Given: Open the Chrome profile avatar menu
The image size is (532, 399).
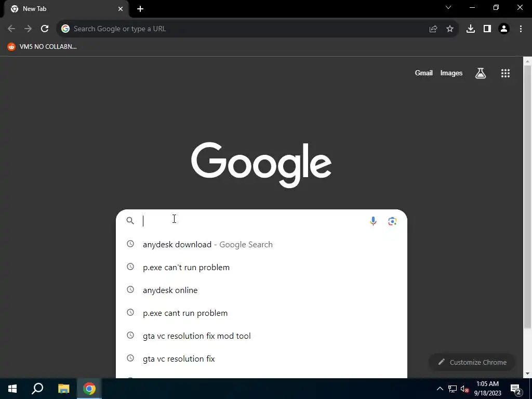Looking at the screenshot, I should [x=504, y=29].
